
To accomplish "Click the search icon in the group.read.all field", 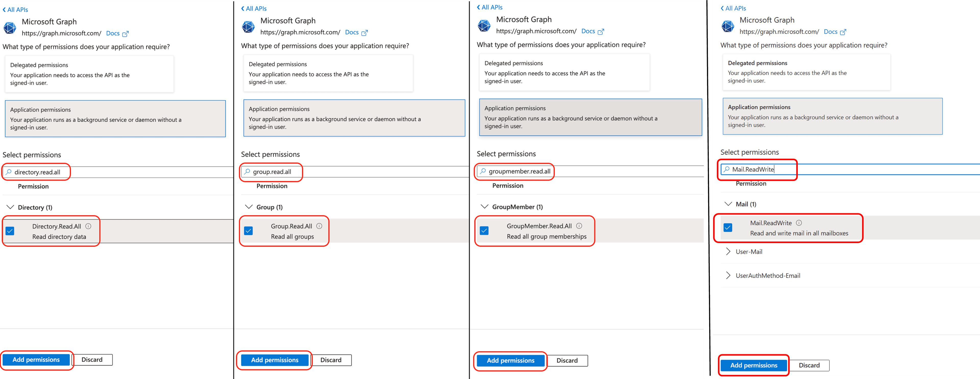I will coord(247,171).
